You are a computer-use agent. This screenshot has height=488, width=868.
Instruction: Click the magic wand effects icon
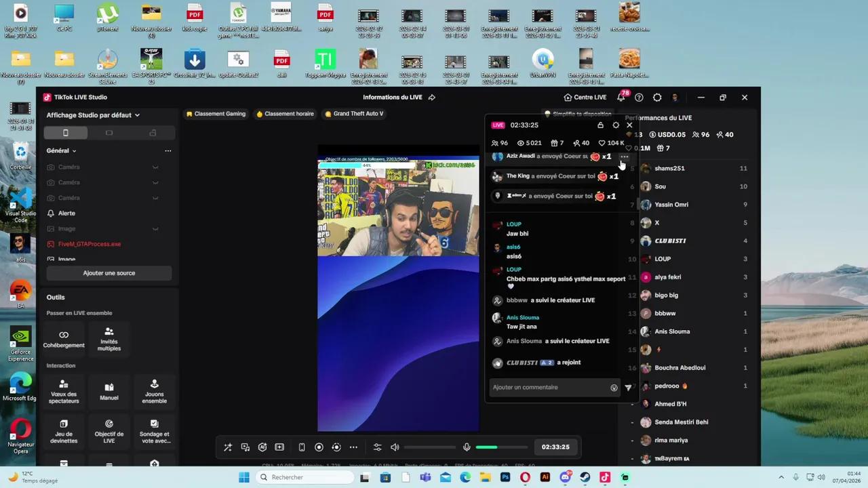228,447
